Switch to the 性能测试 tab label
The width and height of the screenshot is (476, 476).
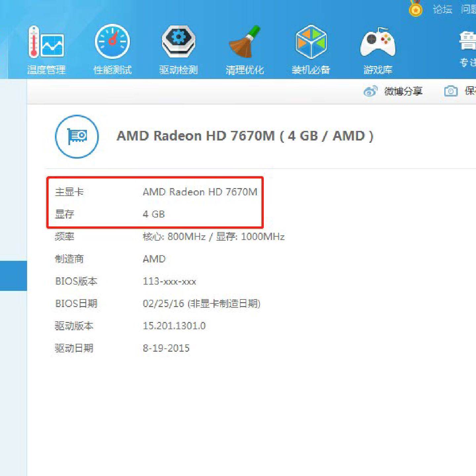tap(112, 70)
